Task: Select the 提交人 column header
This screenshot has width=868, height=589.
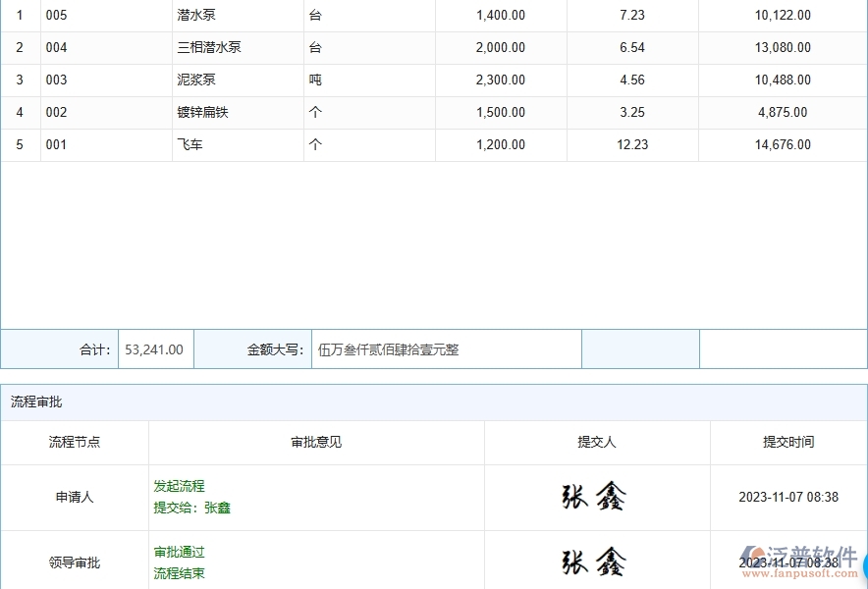Action: coord(596,443)
